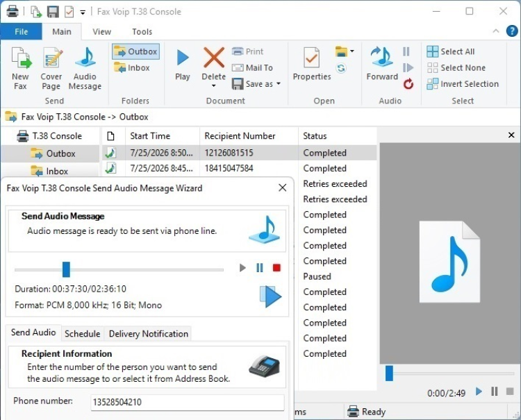Click the red restart audio icon
The image size is (521, 420).
pos(408,84)
